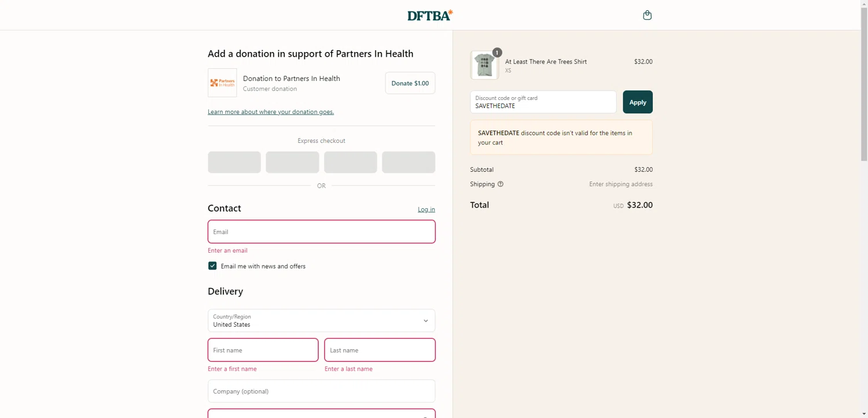Click the fourth express checkout button

pos(409,162)
